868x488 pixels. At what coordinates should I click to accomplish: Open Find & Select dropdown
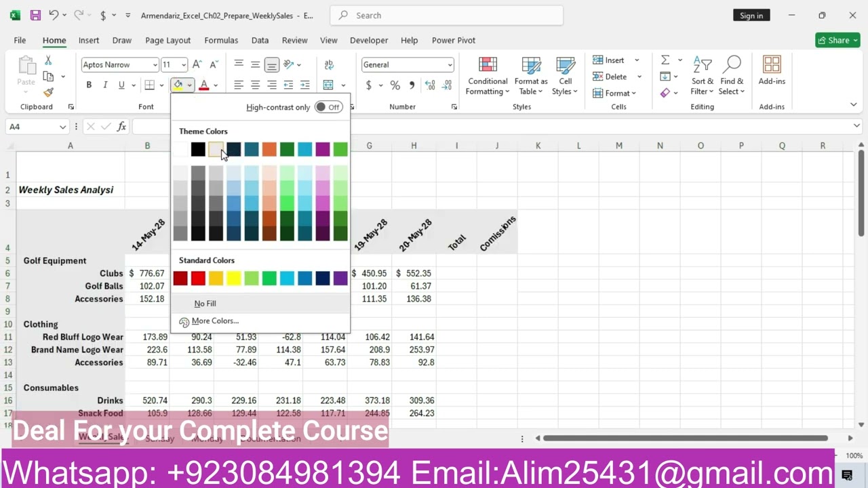coord(732,76)
